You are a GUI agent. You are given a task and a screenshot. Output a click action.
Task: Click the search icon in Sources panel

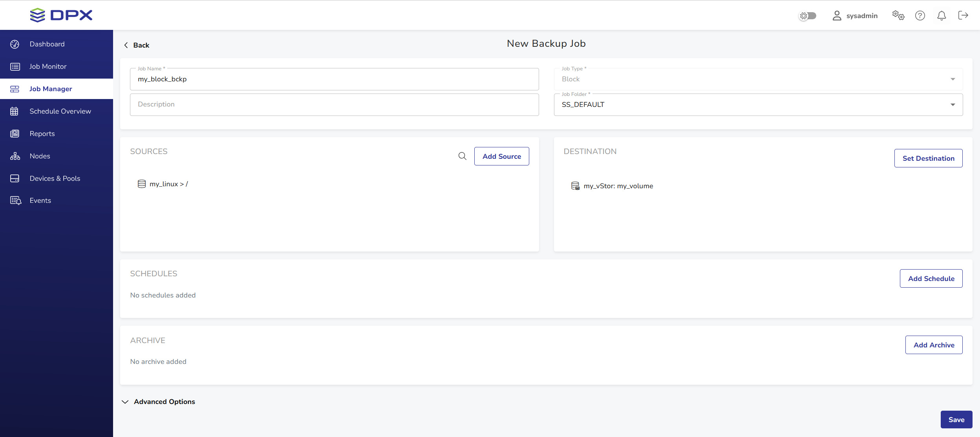tap(462, 156)
